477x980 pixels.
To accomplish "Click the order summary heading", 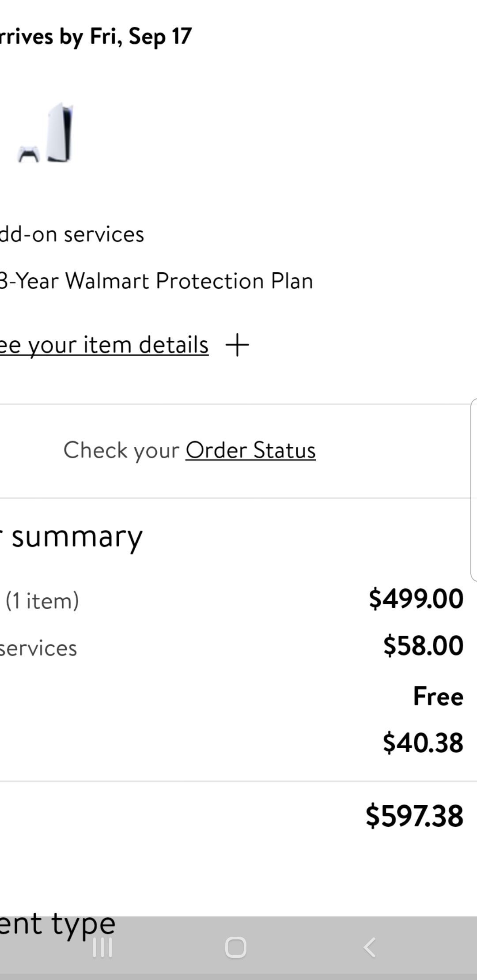I will point(71,536).
